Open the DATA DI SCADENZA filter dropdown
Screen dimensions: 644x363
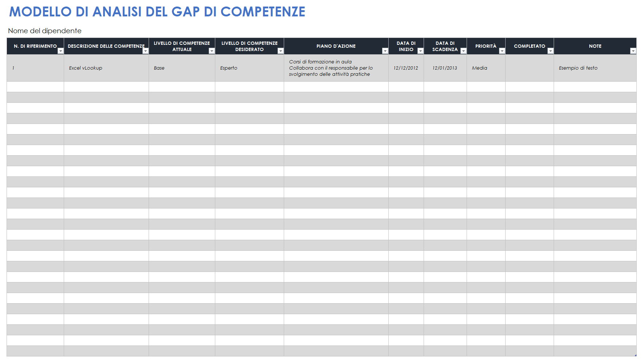[x=463, y=51]
